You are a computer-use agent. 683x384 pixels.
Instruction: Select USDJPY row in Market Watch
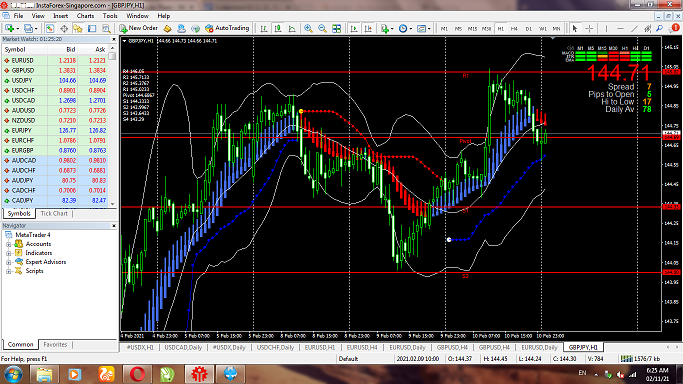55,81
